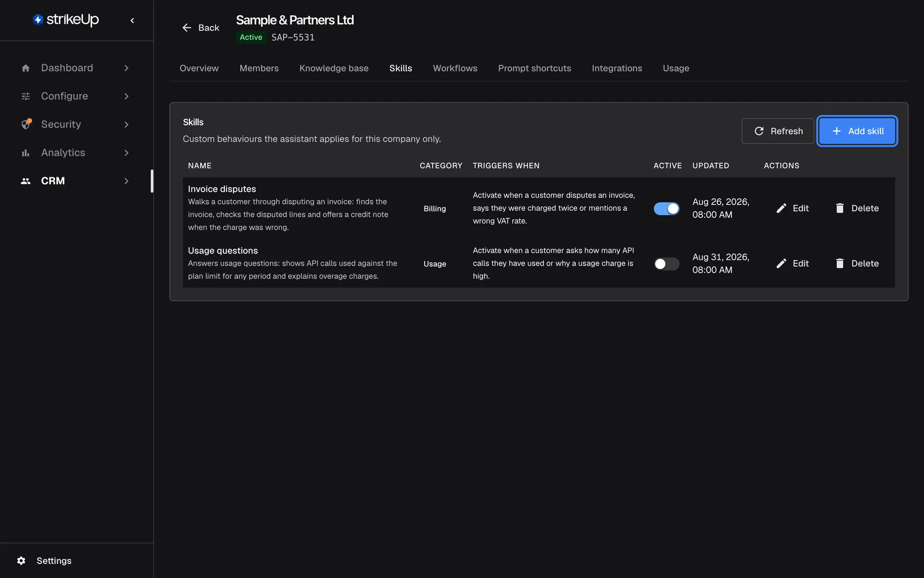Click the Edit label for Usage questions
Image resolution: width=924 pixels, height=578 pixels.
pyautogui.click(x=801, y=264)
